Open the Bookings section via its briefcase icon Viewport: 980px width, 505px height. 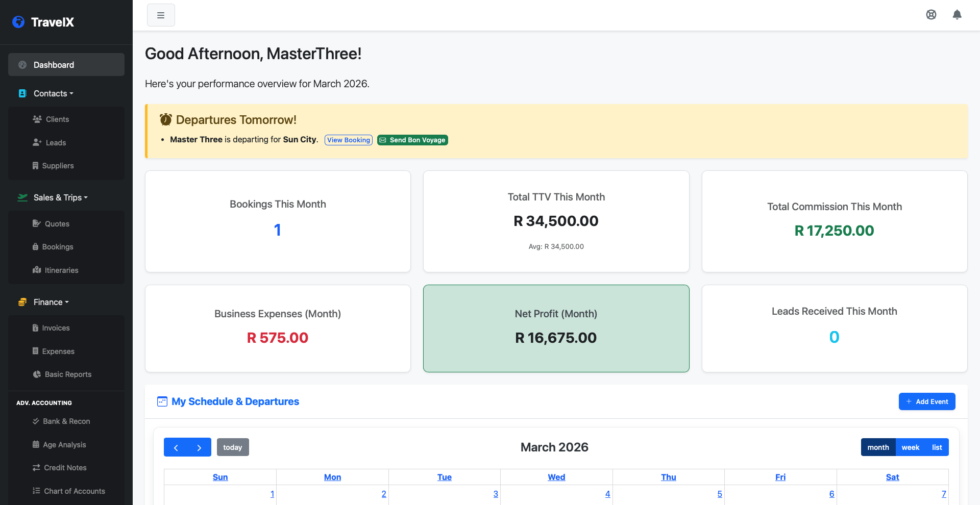(35, 246)
